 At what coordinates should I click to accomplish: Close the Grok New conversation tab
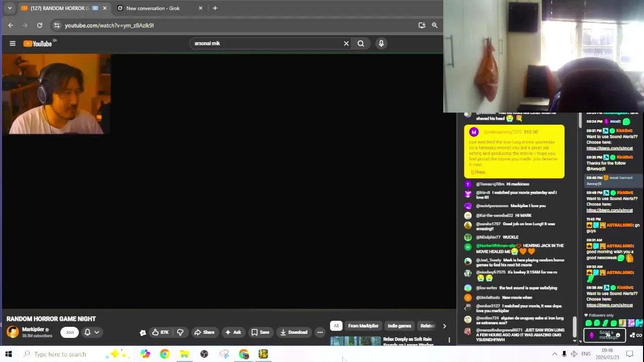pos(201,8)
